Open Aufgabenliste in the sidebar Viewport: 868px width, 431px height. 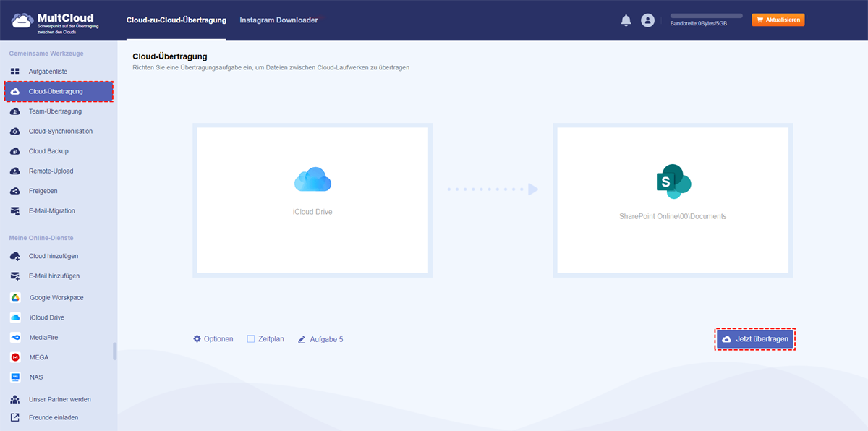point(48,72)
